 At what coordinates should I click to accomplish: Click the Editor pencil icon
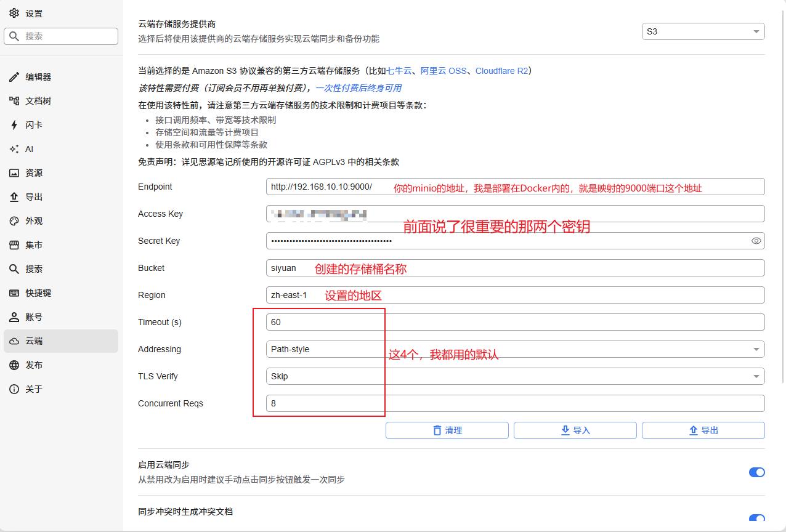14,77
